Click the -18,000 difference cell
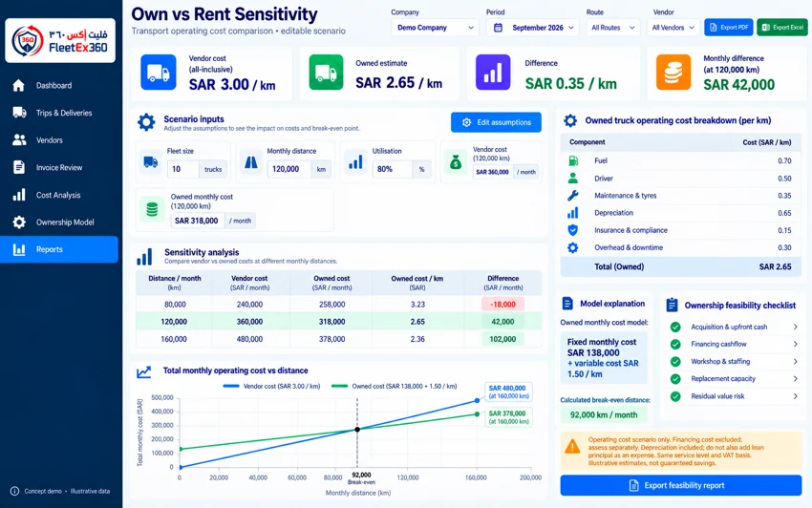 click(x=502, y=305)
